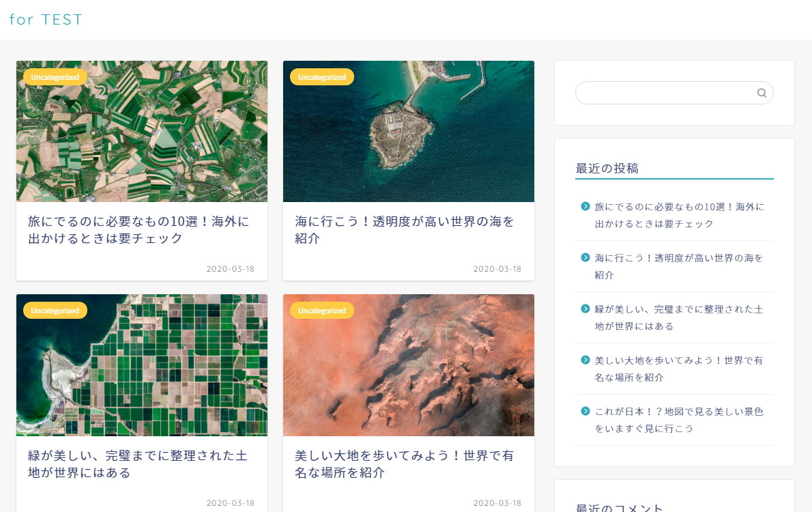
Task: Open post title 美しい大地を歩いてみよう card
Action: click(405, 464)
